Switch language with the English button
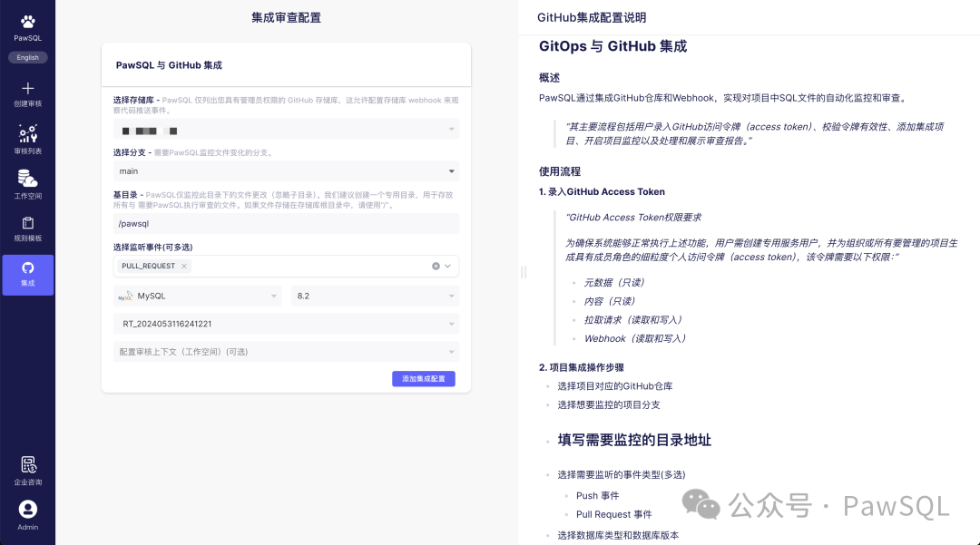This screenshot has width=980, height=545. coord(27,57)
